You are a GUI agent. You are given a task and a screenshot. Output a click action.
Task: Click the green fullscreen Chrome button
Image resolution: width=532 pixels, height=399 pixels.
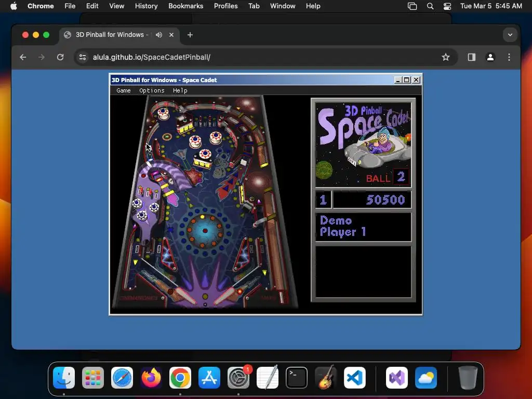(x=46, y=35)
